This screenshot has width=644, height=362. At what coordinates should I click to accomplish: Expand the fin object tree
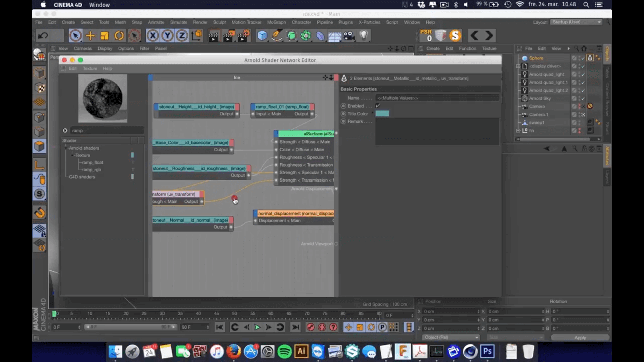[518, 131]
